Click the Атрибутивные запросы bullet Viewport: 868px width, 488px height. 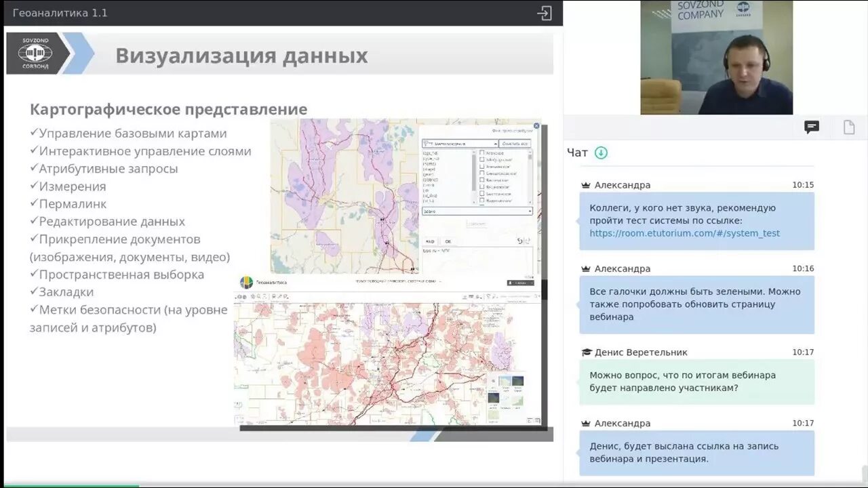point(104,169)
